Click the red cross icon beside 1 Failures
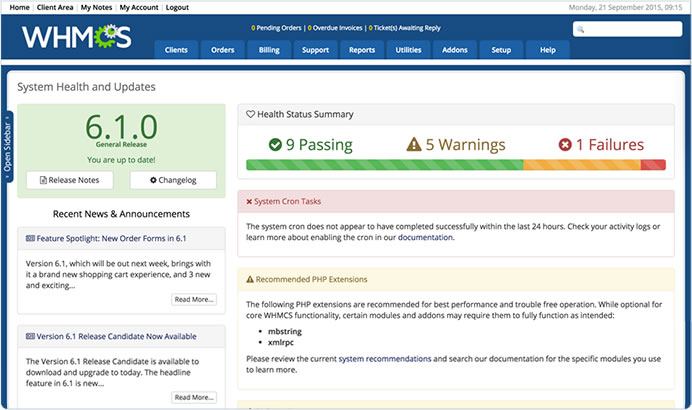692x410 pixels. click(565, 145)
